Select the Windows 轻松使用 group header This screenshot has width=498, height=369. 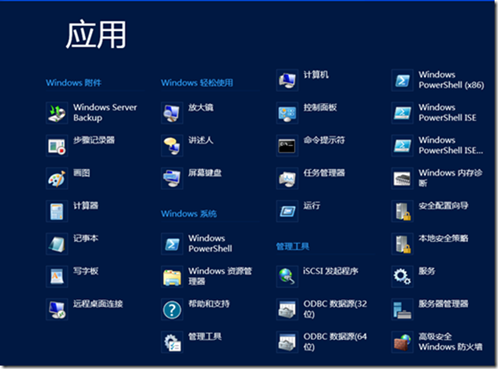tap(197, 83)
